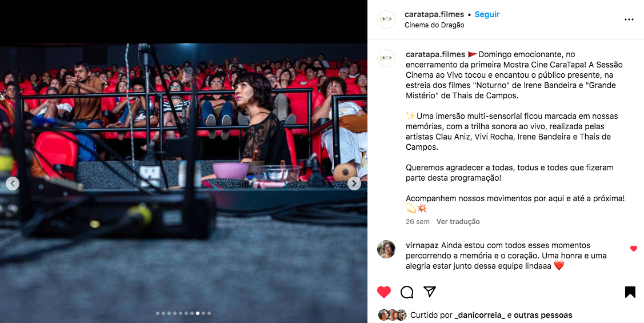Image resolution: width=644 pixels, height=323 pixels.
Task: Go to previous photo in carousel
Action: point(13,184)
